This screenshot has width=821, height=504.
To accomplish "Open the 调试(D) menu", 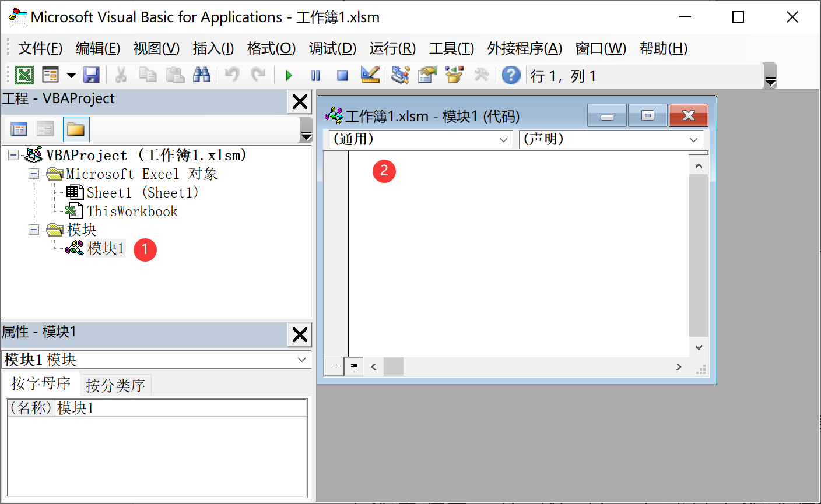I will click(x=332, y=48).
